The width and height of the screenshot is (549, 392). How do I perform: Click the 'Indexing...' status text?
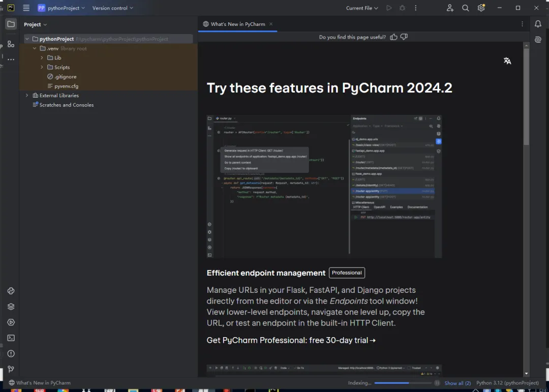coord(359,383)
